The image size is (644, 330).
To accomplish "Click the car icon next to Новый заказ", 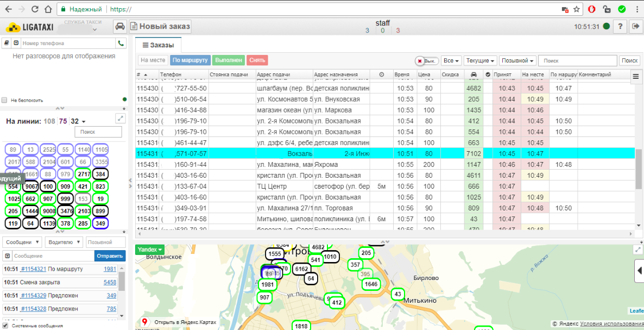I will [120, 26].
